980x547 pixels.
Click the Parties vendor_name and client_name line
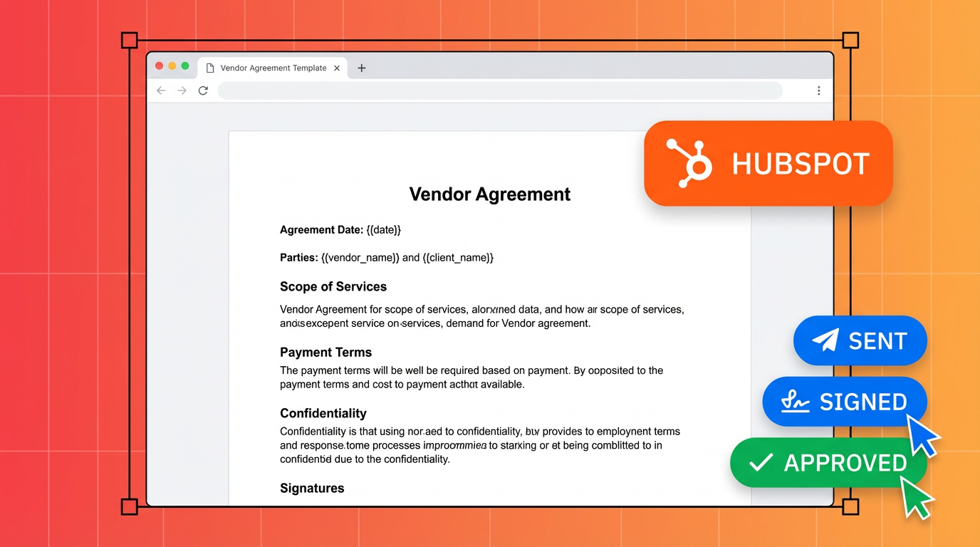point(387,258)
